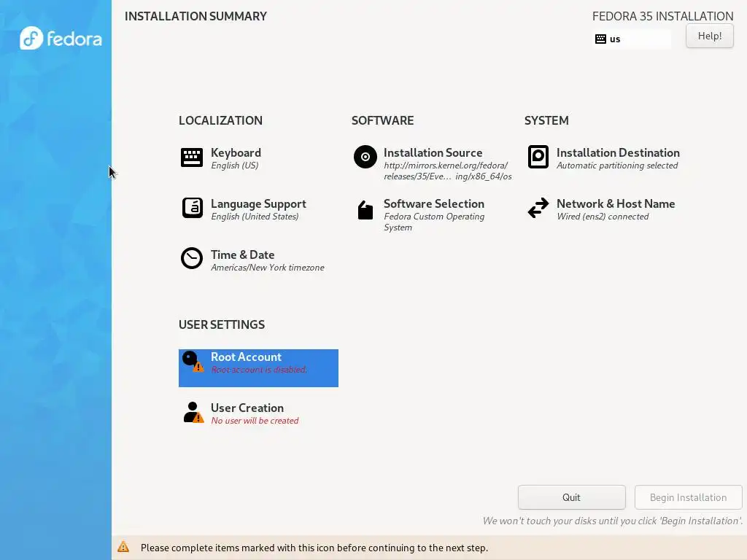This screenshot has height=560, width=747.
Task: Click the FEDORA 35 INSTALLATION title
Action: coord(662,16)
